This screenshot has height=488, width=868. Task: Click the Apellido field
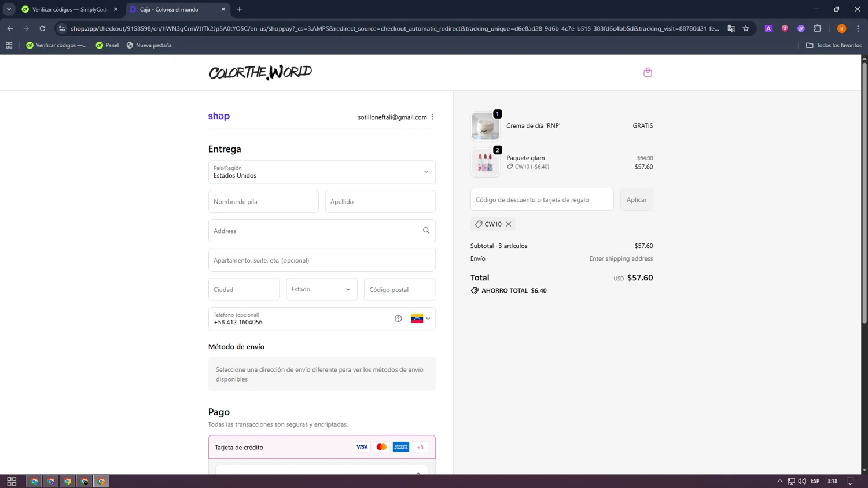point(380,201)
